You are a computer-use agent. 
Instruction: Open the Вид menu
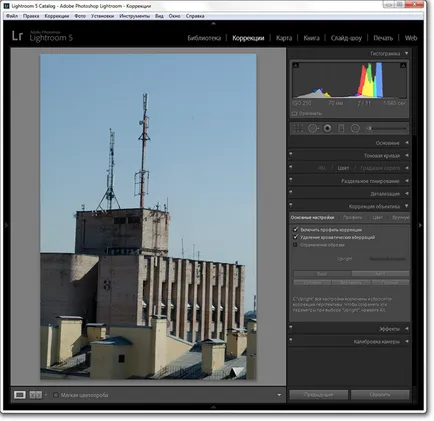click(159, 16)
